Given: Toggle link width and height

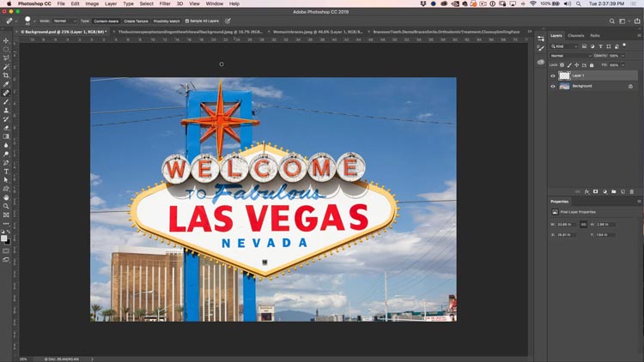Looking at the screenshot, I should (583, 225).
